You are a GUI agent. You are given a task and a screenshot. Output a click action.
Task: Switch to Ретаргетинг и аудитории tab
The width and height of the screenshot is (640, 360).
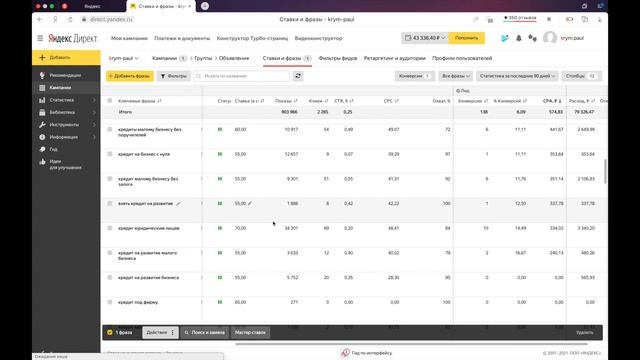tap(395, 58)
